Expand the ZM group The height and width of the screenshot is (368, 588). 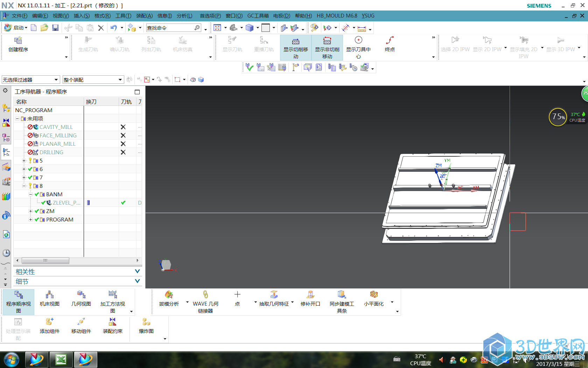(31, 211)
